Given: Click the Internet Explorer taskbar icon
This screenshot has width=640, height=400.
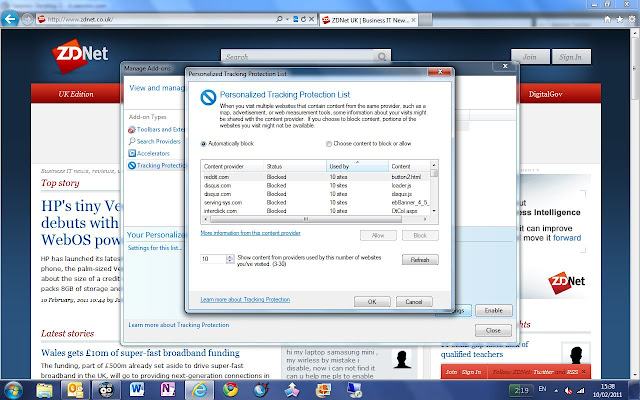Looking at the screenshot, I should (x=199, y=390).
